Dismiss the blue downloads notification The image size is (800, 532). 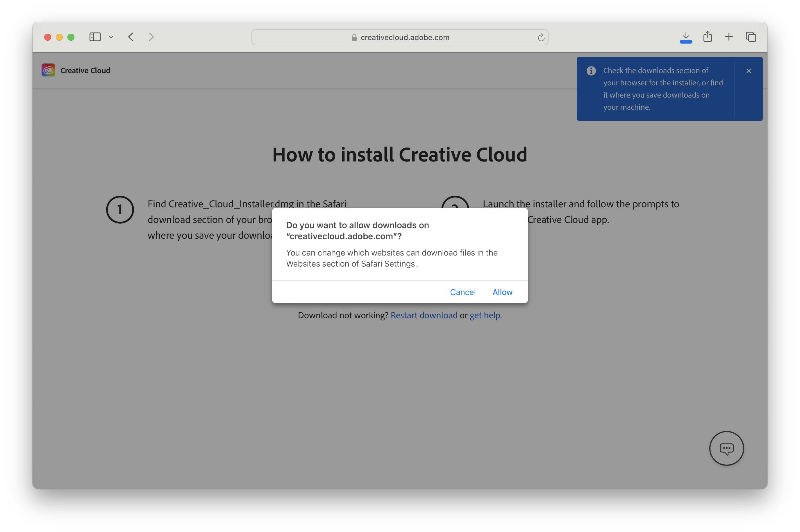(748, 71)
